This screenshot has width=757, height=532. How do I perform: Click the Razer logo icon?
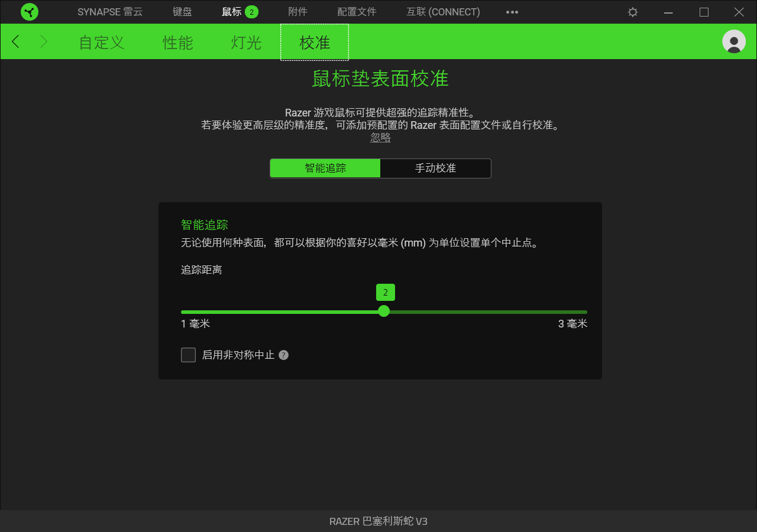30,12
